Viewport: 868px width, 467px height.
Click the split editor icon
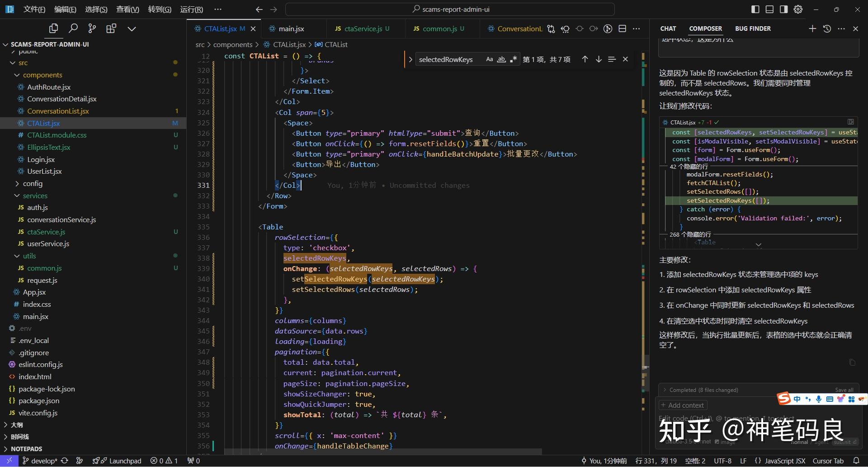click(623, 29)
